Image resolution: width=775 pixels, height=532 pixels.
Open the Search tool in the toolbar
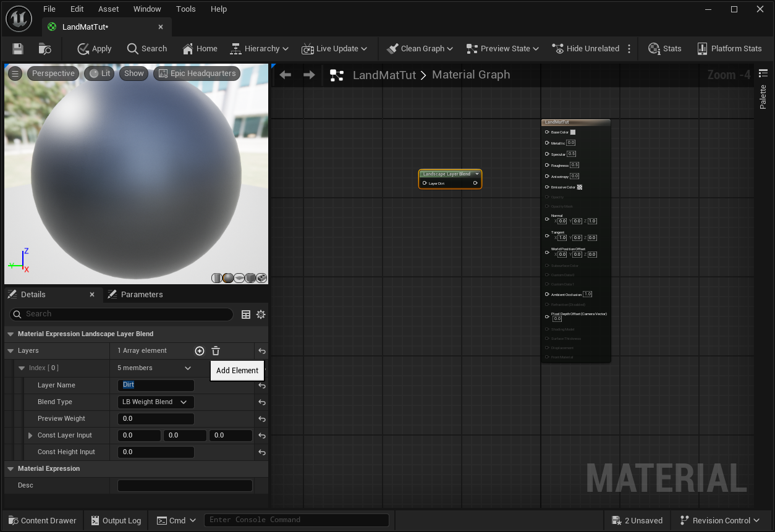147,49
